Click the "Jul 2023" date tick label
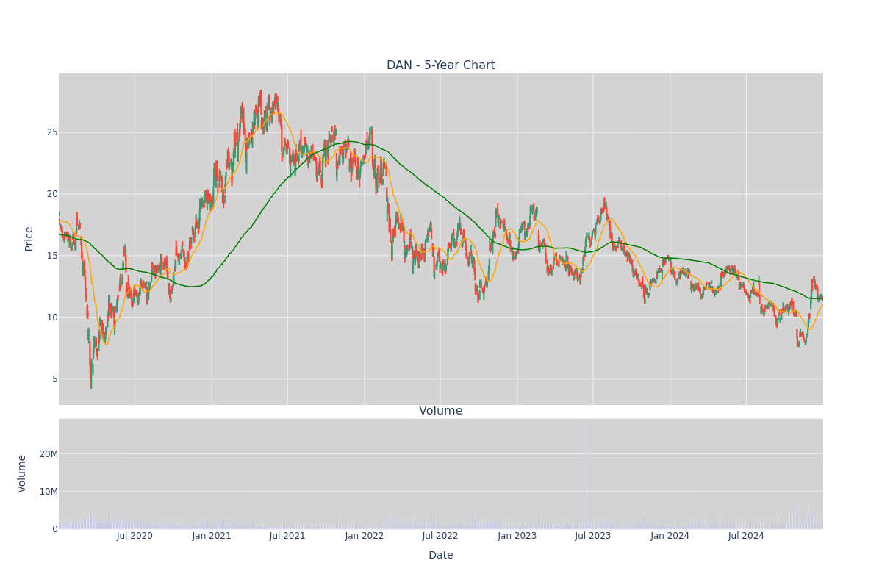882x588 pixels. click(x=593, y=536)
